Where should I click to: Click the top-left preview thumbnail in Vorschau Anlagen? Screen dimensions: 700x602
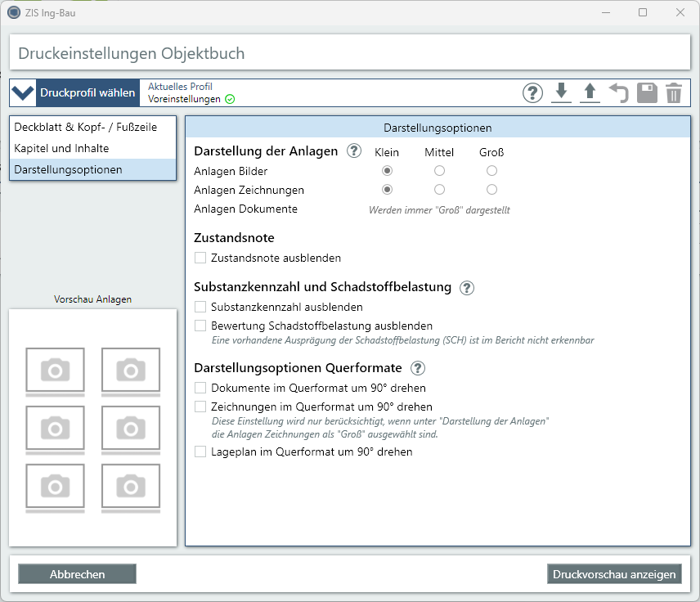(55, 370)
